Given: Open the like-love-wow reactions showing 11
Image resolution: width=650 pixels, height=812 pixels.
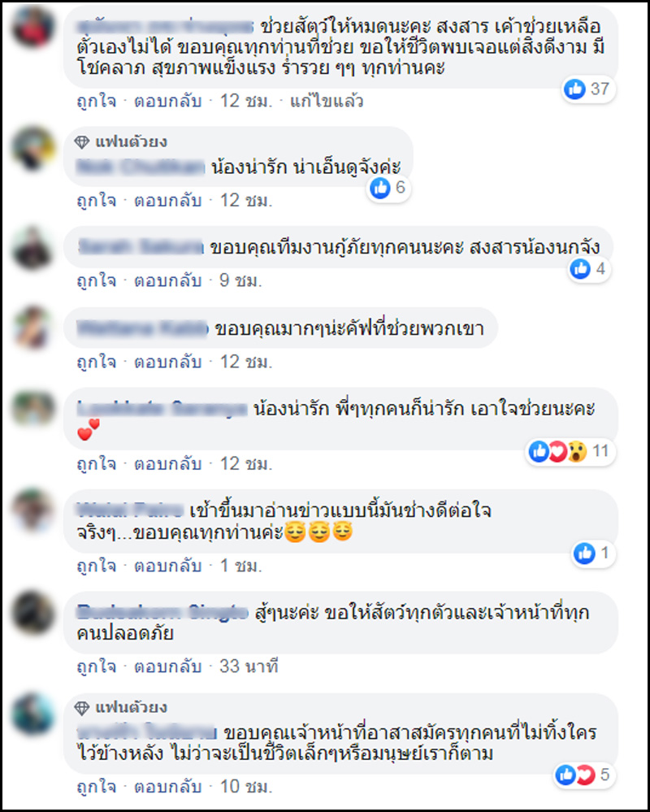Looking at the screenshot, I should coord(570,452).
